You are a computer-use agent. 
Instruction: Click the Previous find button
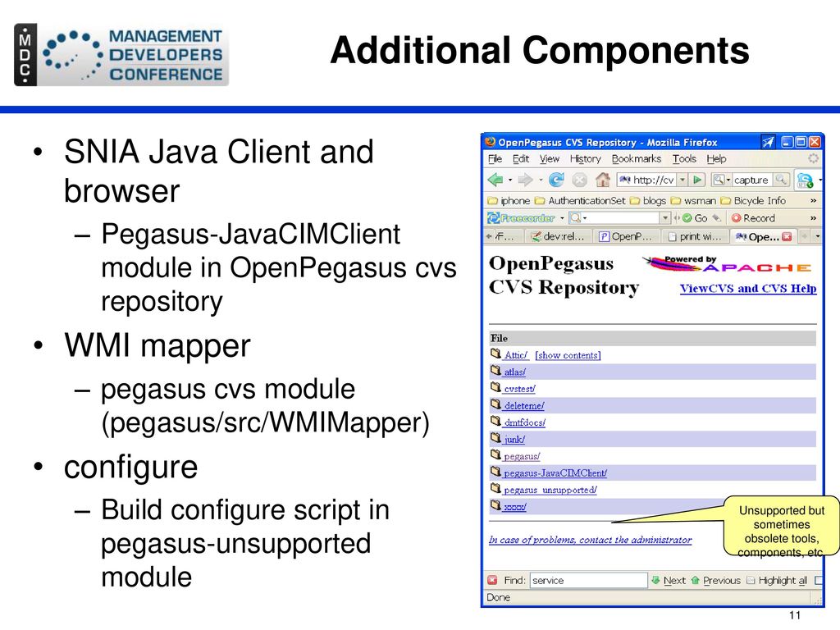715,580
